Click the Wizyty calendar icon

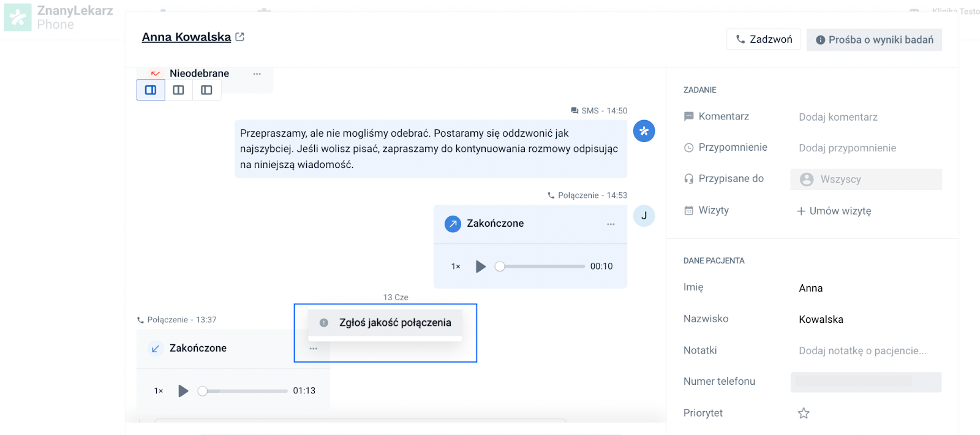688,211
